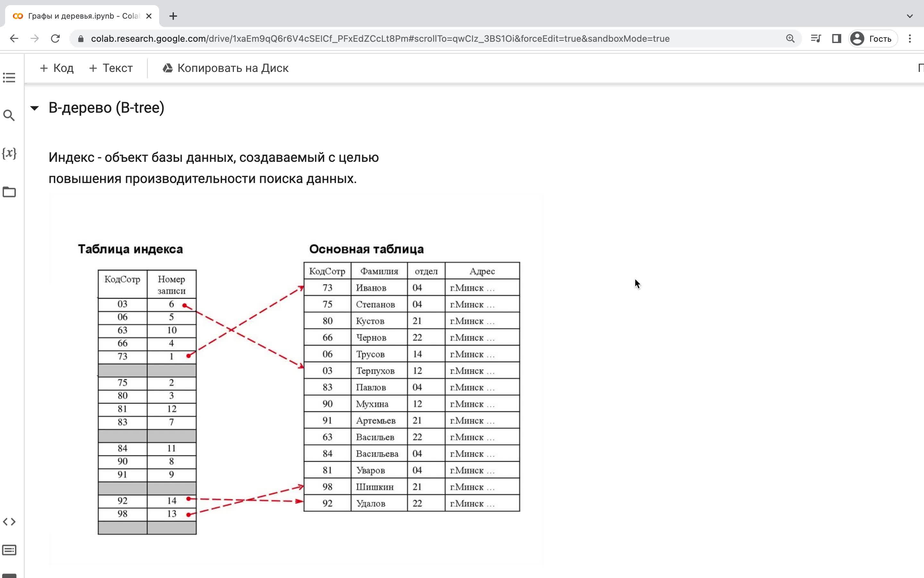This screenshot has width=924, height=578.
Task: Click the Кустов table cell
Action: pyautogui.click(x=379, y=321)
